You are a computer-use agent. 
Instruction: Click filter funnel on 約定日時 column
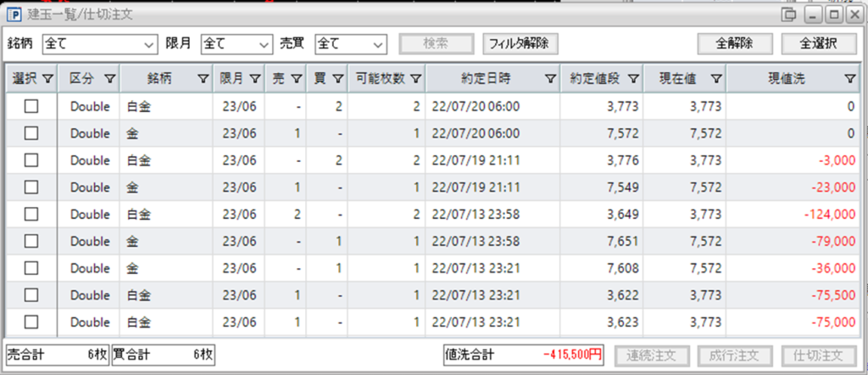pos(549,79)
